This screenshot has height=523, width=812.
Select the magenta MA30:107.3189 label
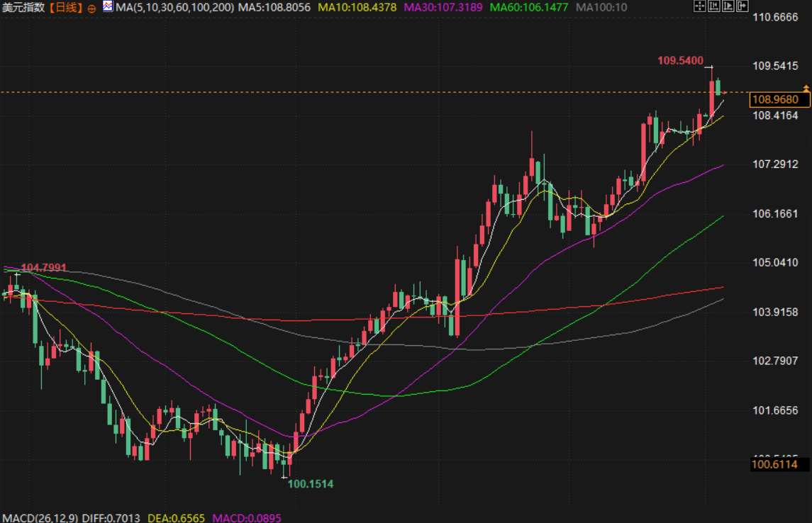(x=443, y=8)
